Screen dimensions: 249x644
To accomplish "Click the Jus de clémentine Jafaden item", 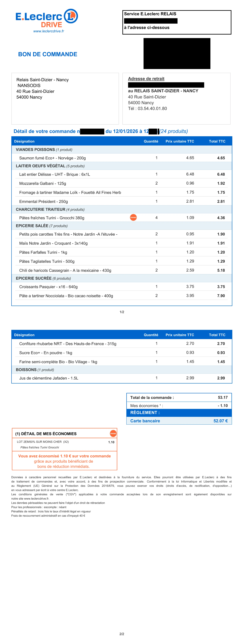I will tap(49, 378).
